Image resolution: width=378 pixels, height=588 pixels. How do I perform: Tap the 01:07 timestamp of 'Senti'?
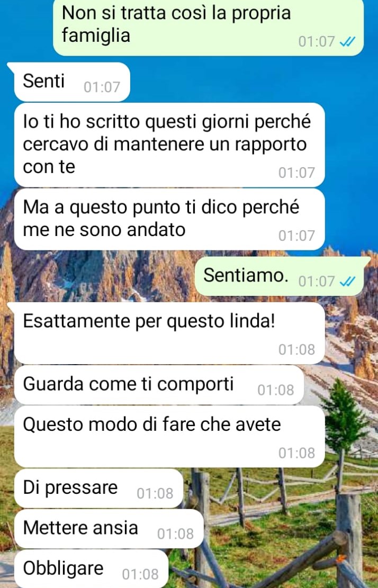pos(102,87)
